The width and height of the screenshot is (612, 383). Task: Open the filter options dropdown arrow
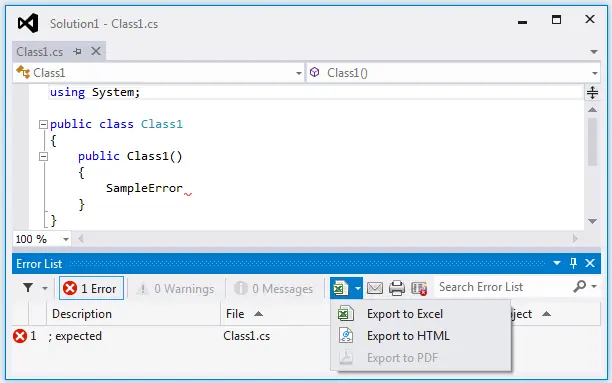tap(45, 289)
